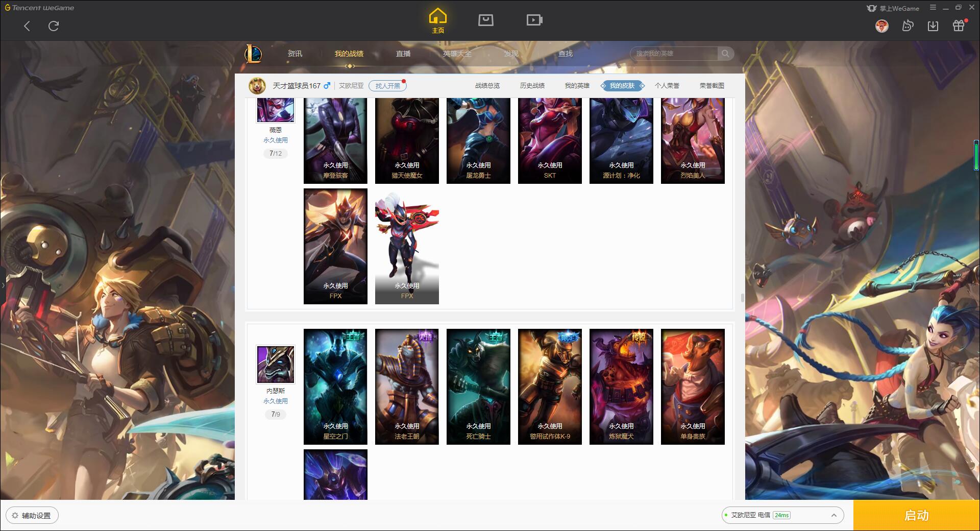The height and width of the screenshot is (531, 980).
Task: Click the male gender icon beside username
Action: (327, 86)
